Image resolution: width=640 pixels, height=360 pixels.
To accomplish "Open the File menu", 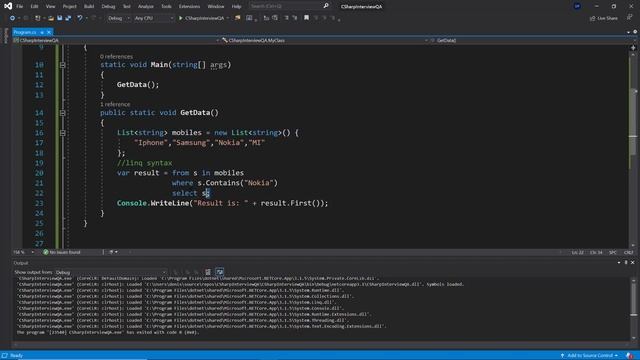I will point(20,6).
